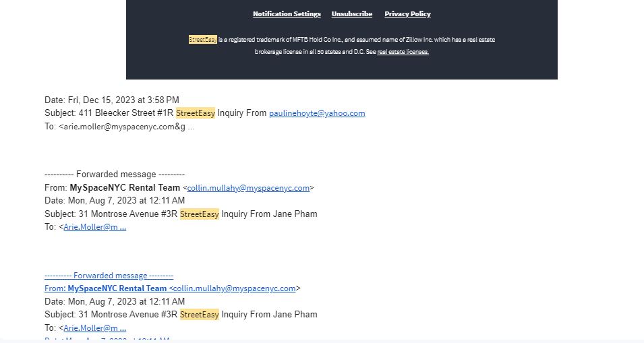
Task: Select the 411 Bleecker Street #1R subject text
Action: tap(126, 113)
